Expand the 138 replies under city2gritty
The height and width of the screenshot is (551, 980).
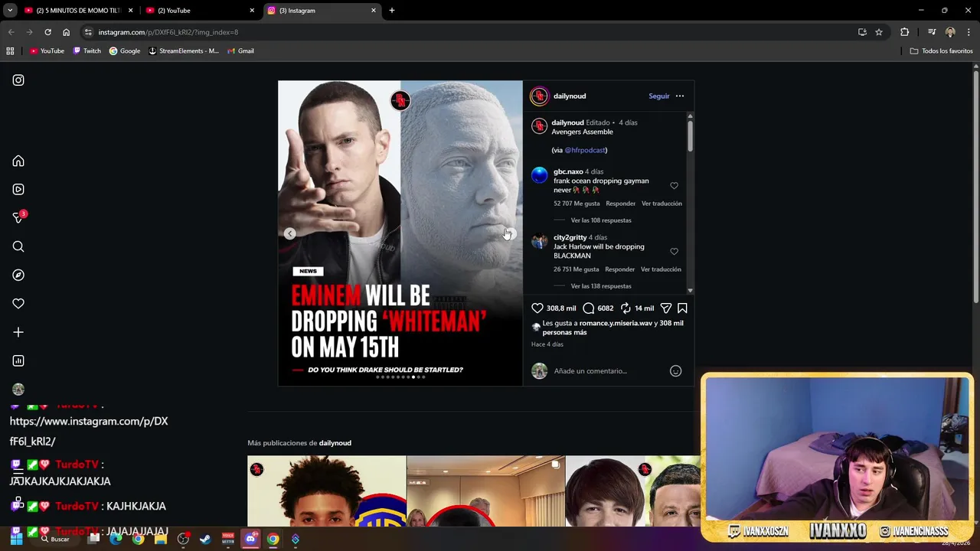click(x=601, y=286)
